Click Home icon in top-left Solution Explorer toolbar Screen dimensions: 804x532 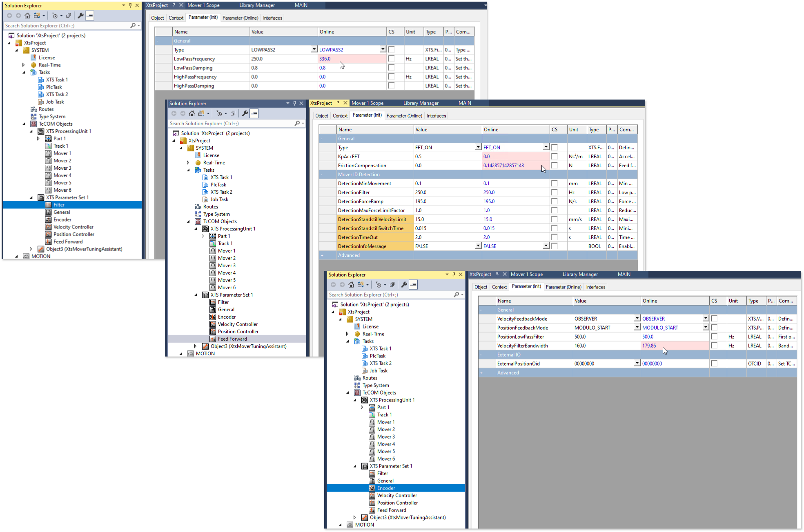click(x=27, y=16)
